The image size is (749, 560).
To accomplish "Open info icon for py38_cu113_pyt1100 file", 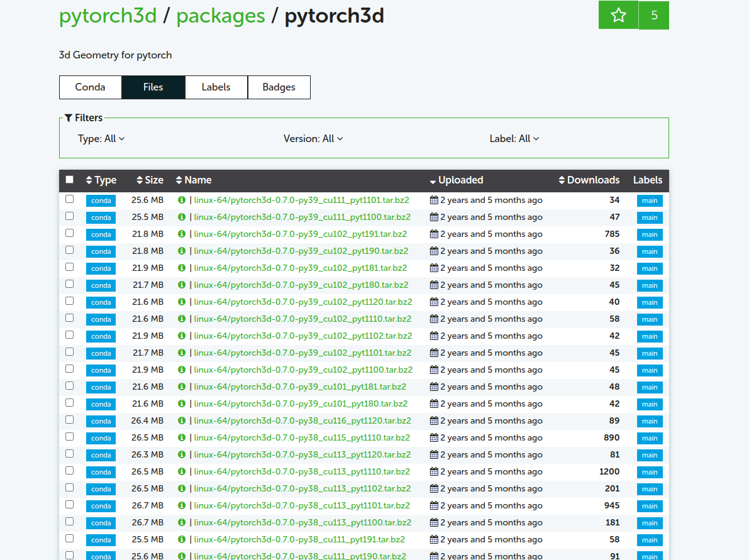I will click(x=182, y=522).
